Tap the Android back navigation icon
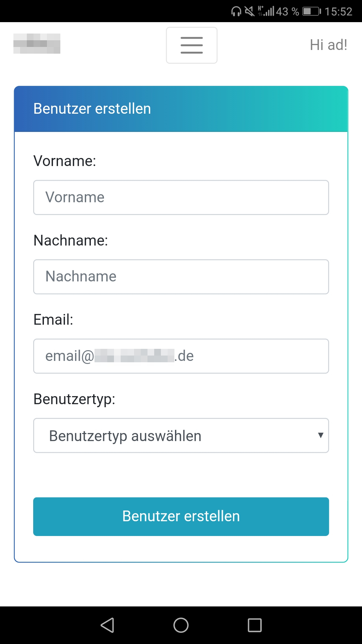Viewport: 362px width, 644px height. [x=108, y=625]
